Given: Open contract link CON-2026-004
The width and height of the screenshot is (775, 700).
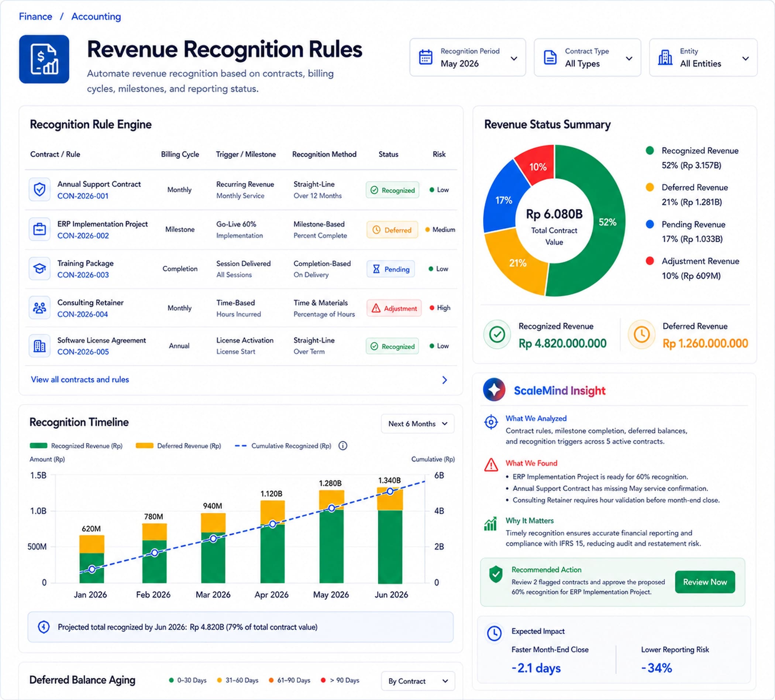Looking at the screenshot, I should point(83,314).
